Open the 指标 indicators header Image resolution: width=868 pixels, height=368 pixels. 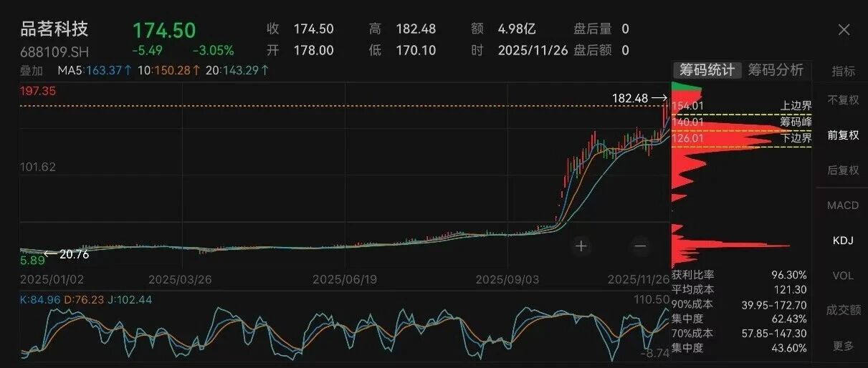[843, 71]
